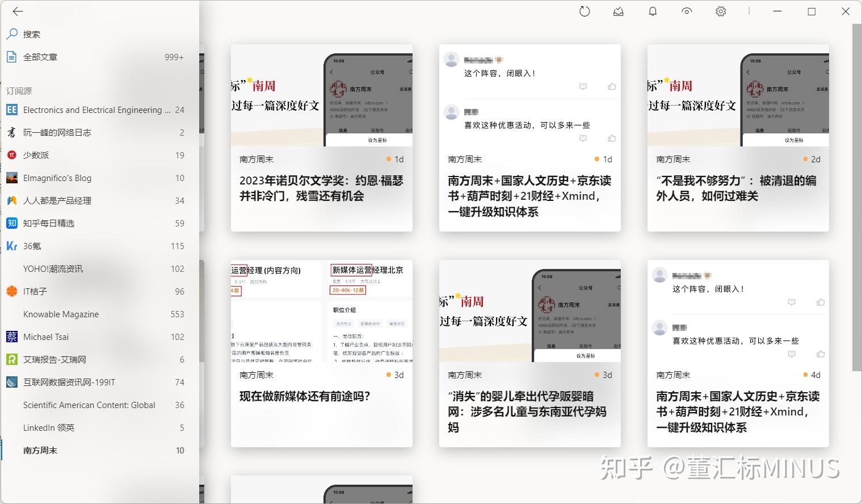Image resolution: width=862 pixels, height=504 pixels.
Task: Open thumbnail of the 4d-old 南方周末+国家人文历史 card
Action: 738,311
